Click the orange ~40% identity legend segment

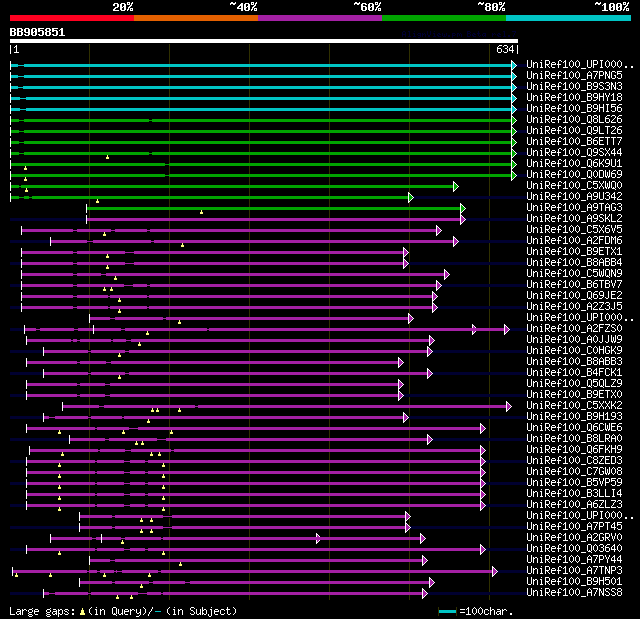pyautogui.click(x=196, y=18)
